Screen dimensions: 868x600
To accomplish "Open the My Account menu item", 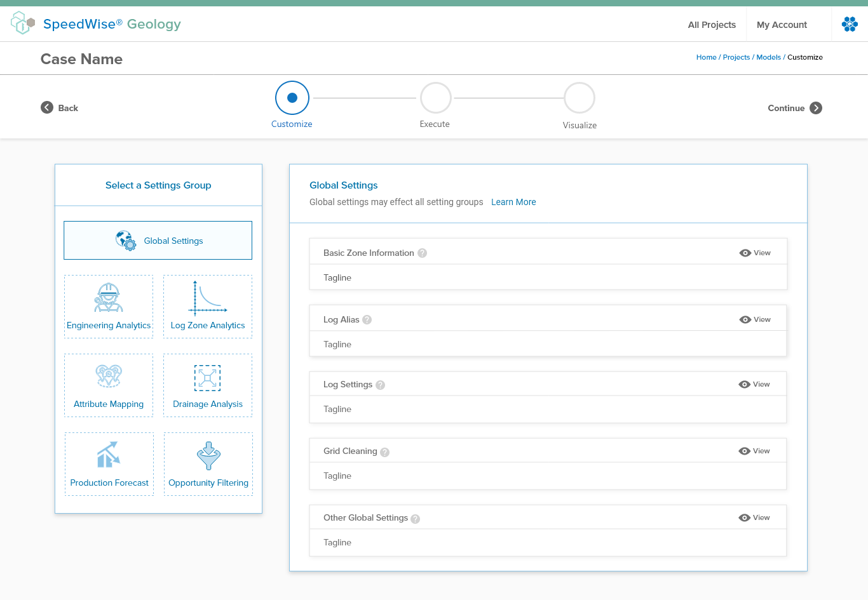I will point(782,25).
